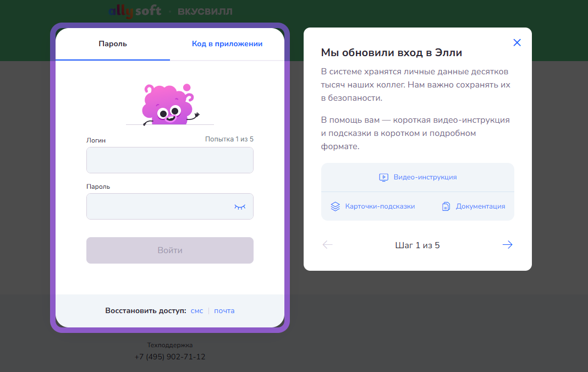Click the Попытка 1 из 5 counter

(x=229, y=139)
